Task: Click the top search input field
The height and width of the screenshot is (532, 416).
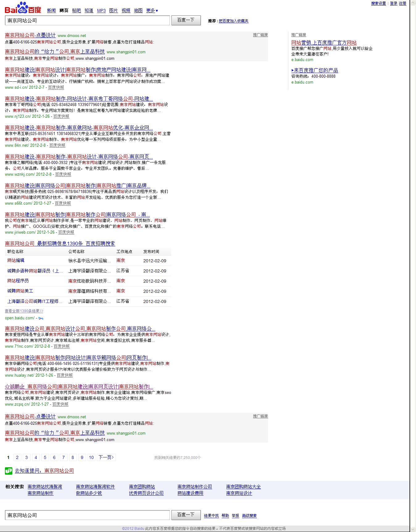Action: [x=87, y=20]
